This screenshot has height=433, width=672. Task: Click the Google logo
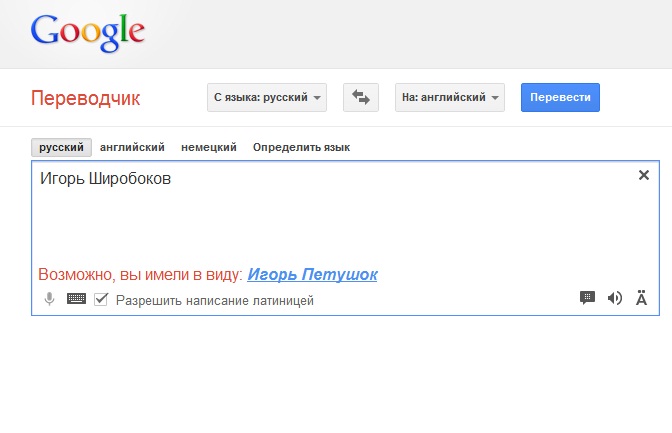click(88, 33)
